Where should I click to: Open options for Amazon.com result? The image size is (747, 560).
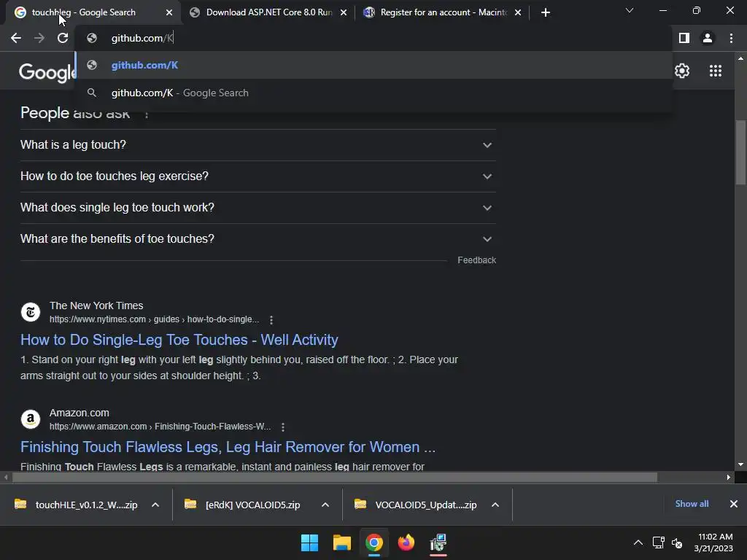tap(283, 427)
